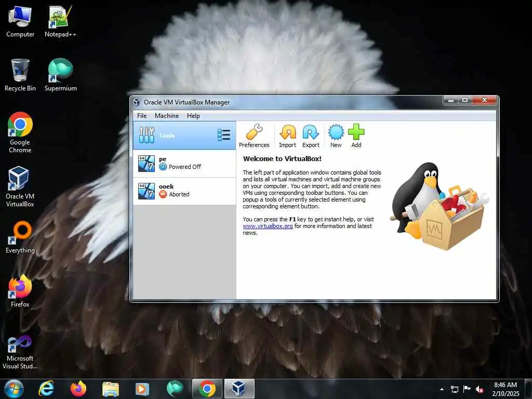Select the Tools entry in sidebar
The image size is (532, 399).
pos(184,136)
